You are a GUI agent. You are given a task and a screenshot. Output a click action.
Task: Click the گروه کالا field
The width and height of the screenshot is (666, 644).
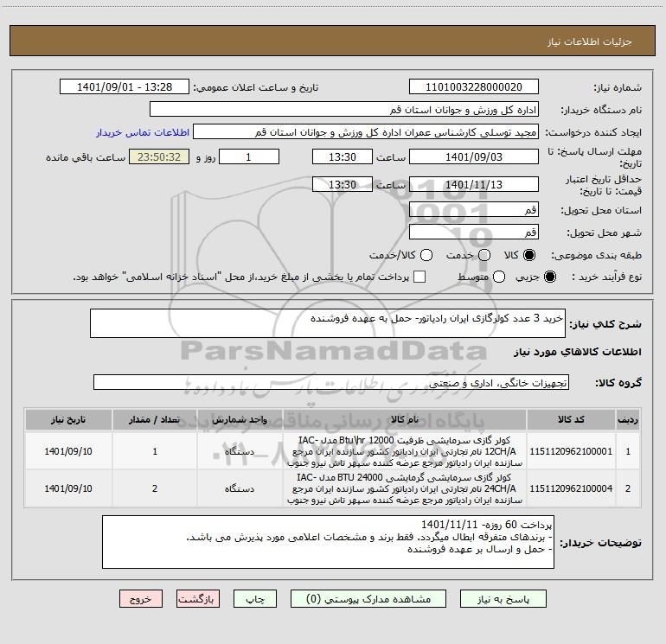331,382
